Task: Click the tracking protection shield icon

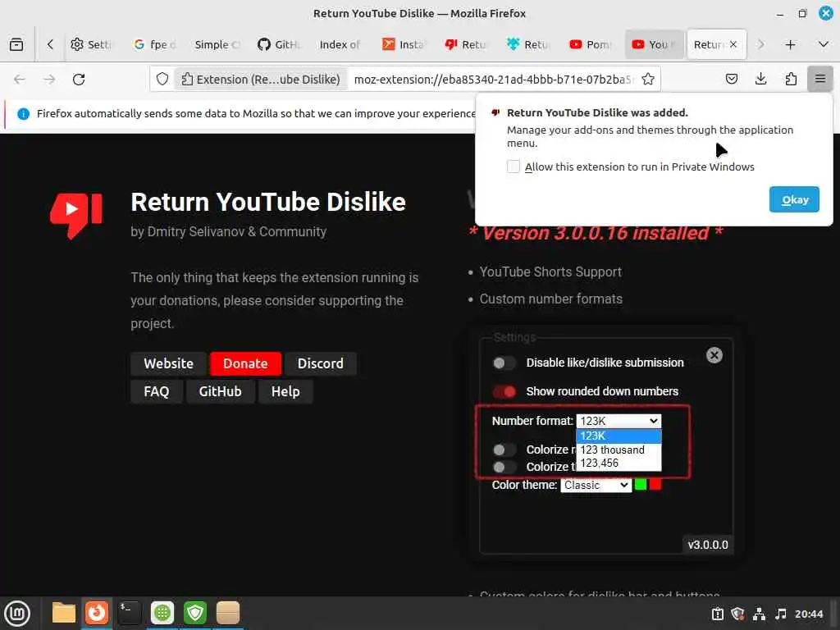Action: tap(162, 80)
